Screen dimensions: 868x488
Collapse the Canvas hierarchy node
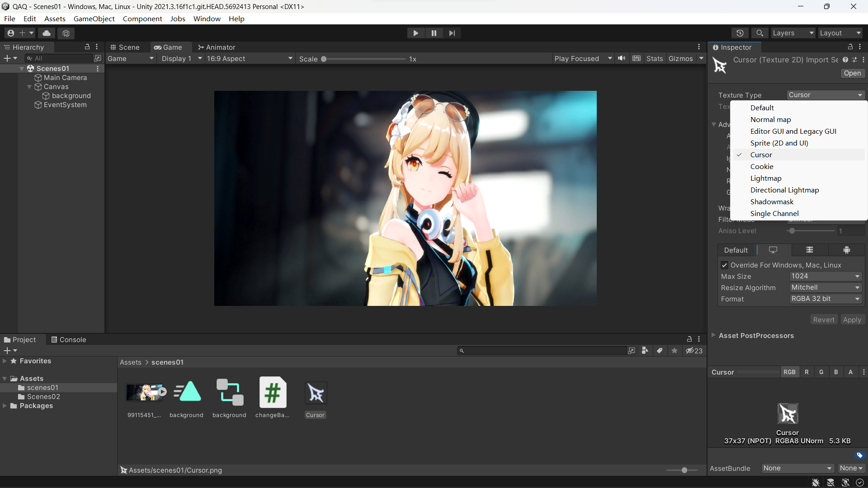click(x=29, y=87)
